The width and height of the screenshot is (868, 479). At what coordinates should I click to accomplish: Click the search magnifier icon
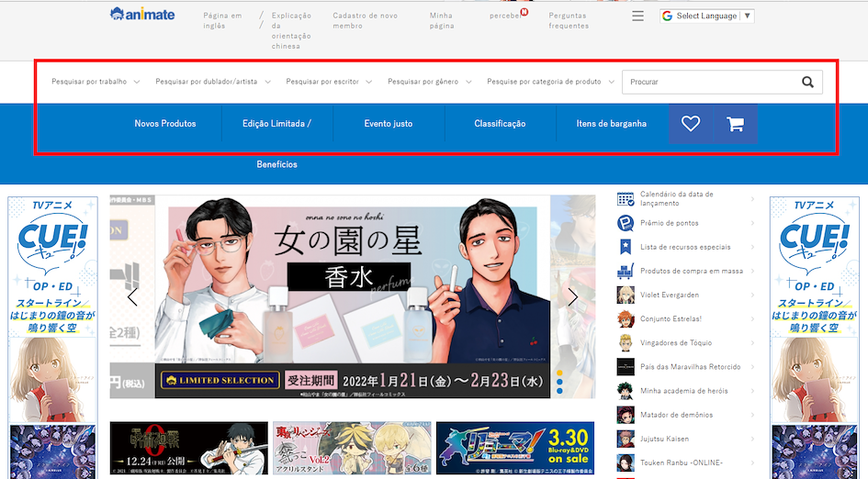coord(807,82)
